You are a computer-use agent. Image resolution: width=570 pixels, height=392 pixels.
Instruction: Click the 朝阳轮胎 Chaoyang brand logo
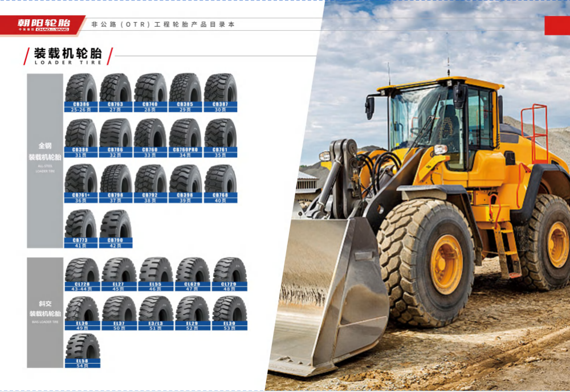[44, 25]
